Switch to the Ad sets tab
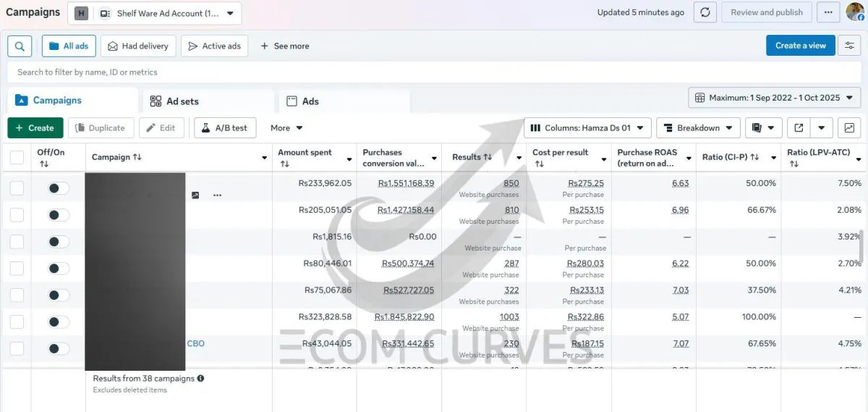 [209, 101]
